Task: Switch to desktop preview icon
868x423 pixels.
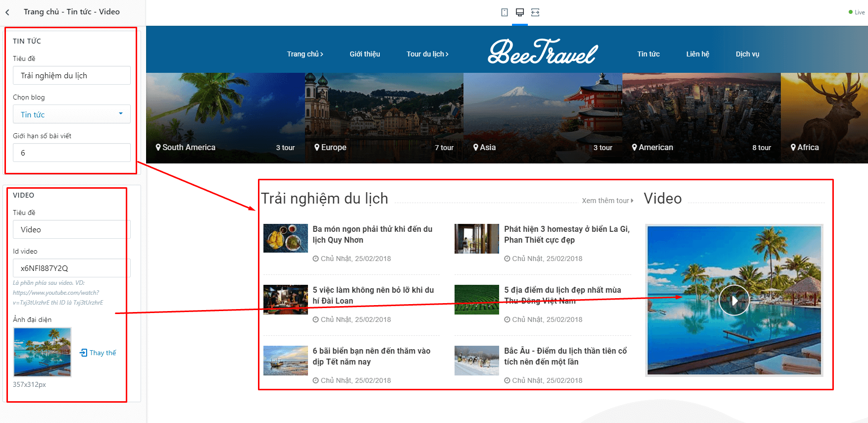Action: coord(520,12)
